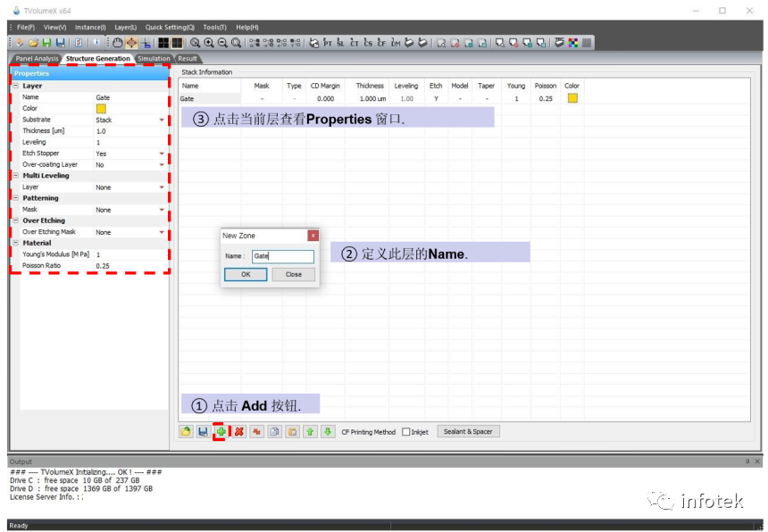Click the Gate row color swatch in Stack Information
The image size is (768, 532).
[x=572, y=98]
